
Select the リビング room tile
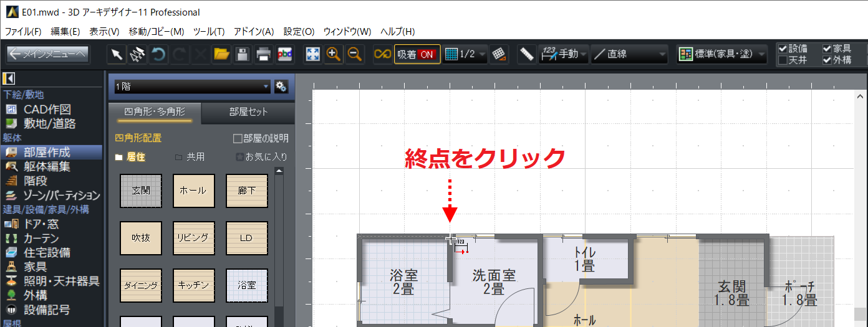pyautogui.click(x=193, y=238)
